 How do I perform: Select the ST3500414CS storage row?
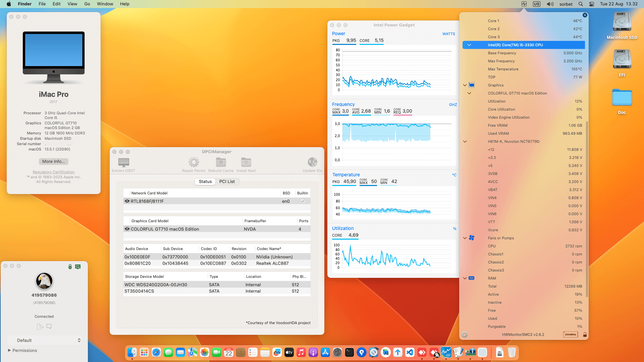217,291
